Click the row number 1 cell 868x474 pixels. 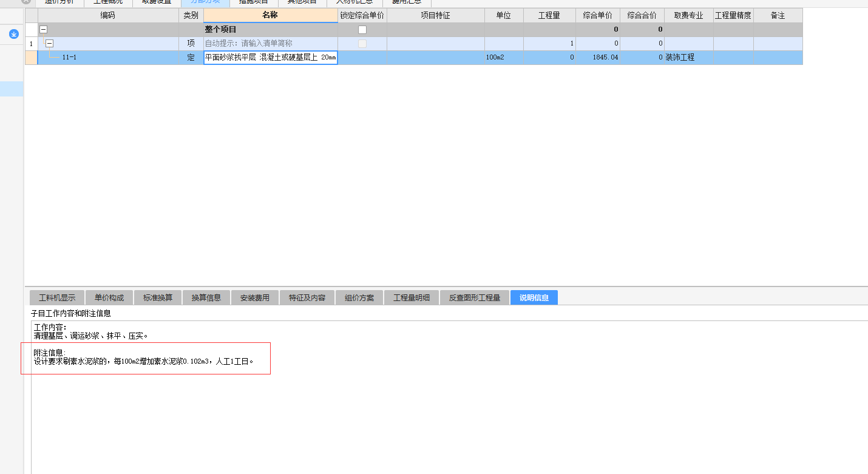(x=31, y=44)
